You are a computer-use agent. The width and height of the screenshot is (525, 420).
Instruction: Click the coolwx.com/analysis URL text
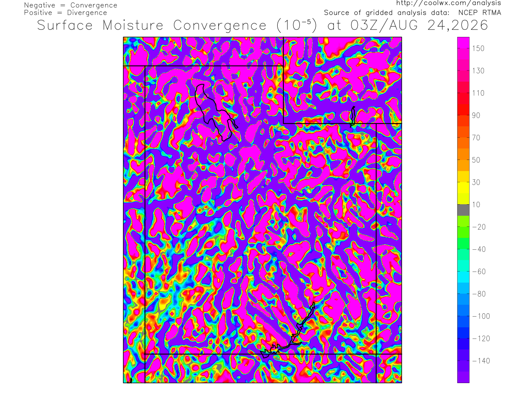coord(448,3)
